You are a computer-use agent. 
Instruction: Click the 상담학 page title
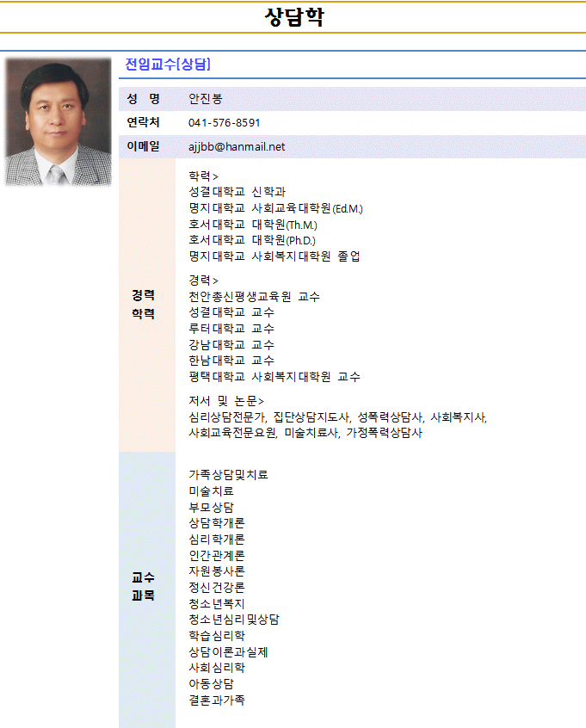pyautogui.click(x=294, y=17)
